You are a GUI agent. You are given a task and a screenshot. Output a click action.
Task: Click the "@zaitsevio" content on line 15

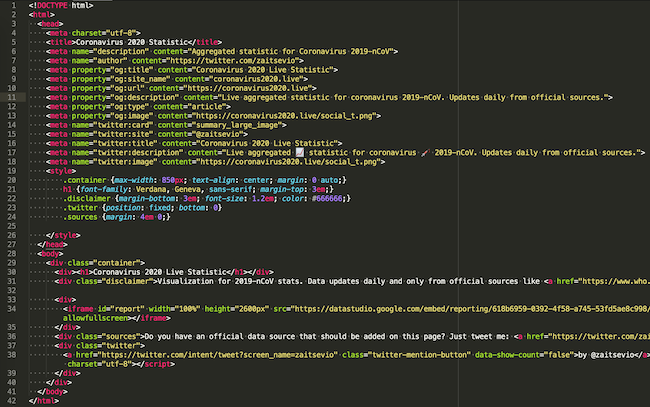(x=218, y=134)
